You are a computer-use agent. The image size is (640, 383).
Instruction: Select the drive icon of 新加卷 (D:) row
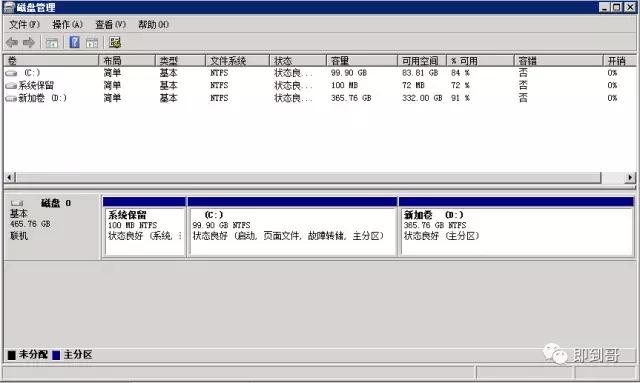(11, 98)
